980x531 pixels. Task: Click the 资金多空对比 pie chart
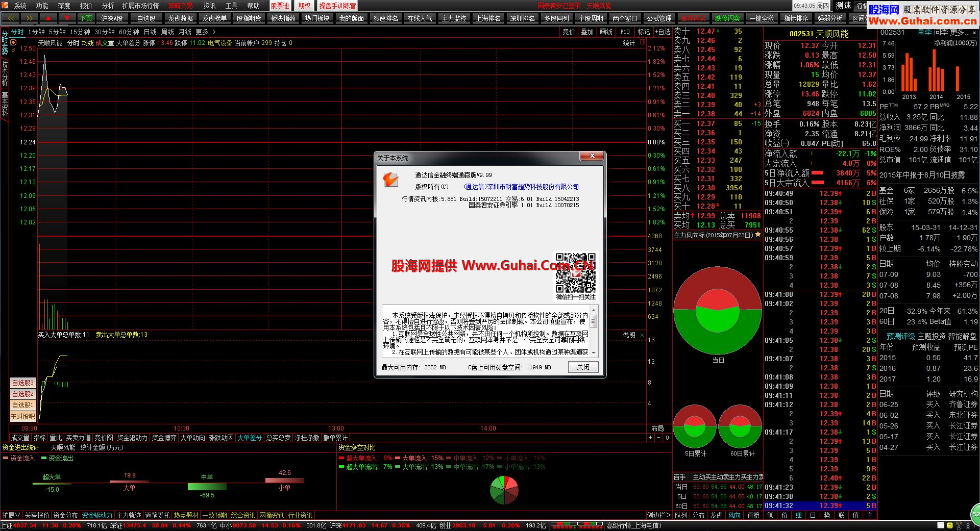[x=504, y=490]
